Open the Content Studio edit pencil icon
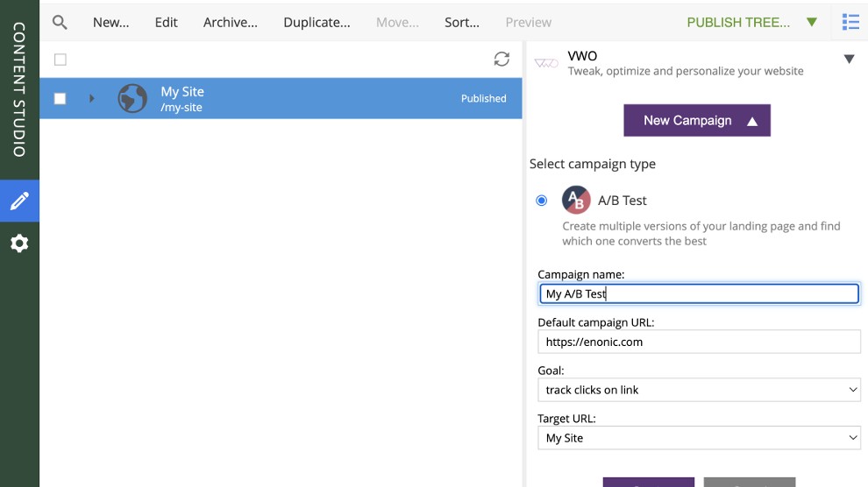This screenshot has width=868, height=487. 19,201
